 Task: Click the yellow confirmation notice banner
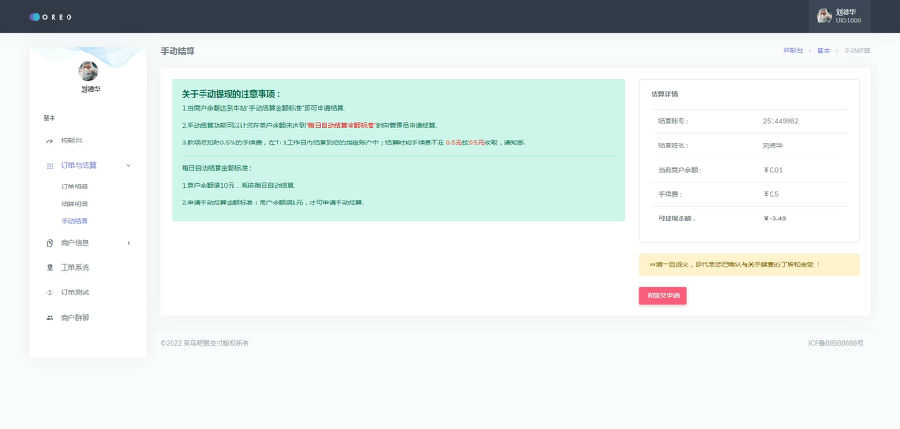[749, 265]
